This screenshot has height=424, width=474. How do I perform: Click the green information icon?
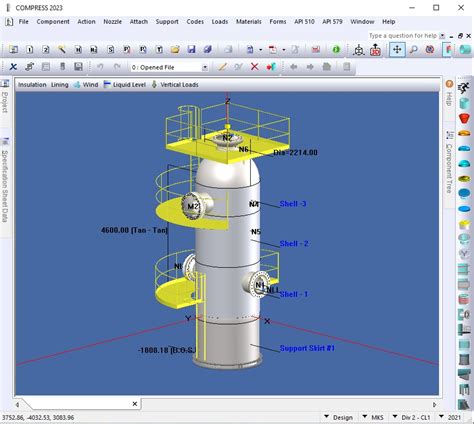click(x=336, y=50)
